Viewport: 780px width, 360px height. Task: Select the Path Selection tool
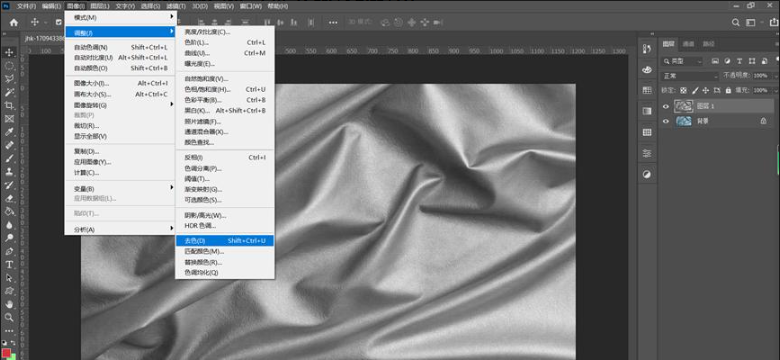tap(9, 277)
